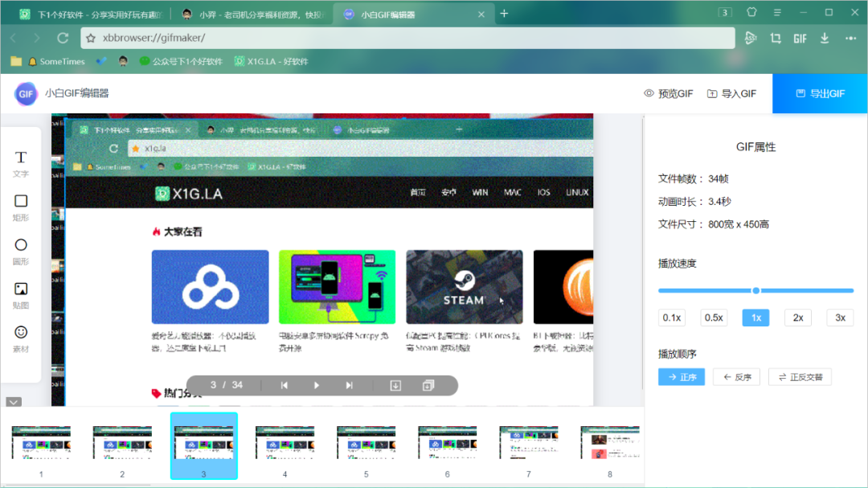The height and width of the screenshot is (488, 868).
Task: Open the bookmarks folder icon
Action: (x=16, y=61)
